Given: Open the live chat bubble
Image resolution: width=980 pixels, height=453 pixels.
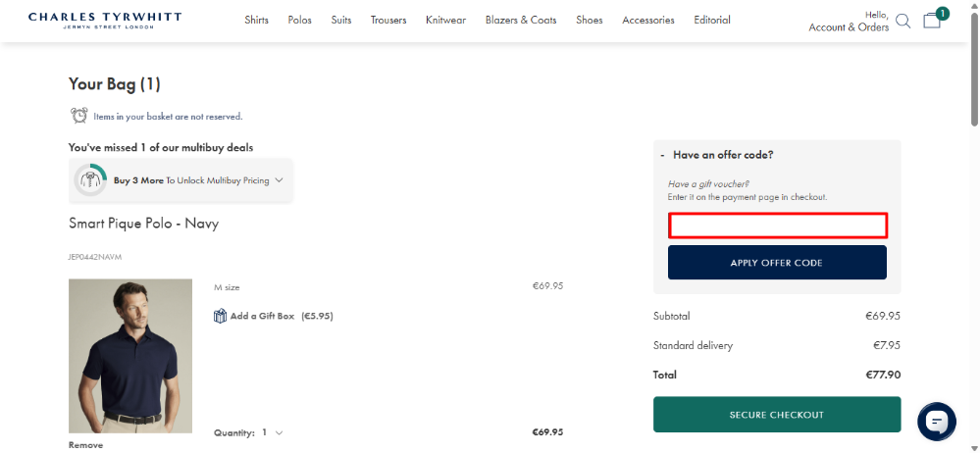Looking at the screenshot, I should (936, 422).
